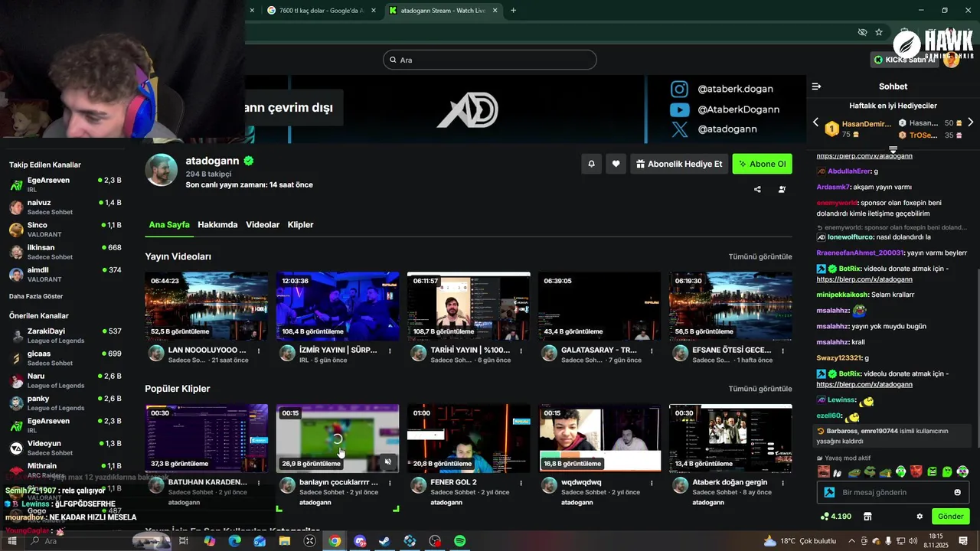Expand the Haftalık en iyi Hediyeciler handle
The width and height of the screenshot is (980, 551).
[x=893, y=149]
